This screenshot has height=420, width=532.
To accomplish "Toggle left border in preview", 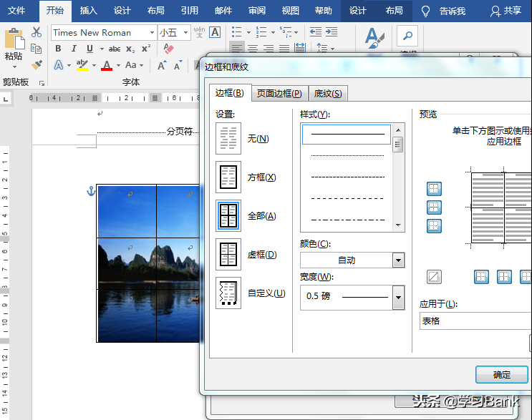I will (x=481, y=277).
